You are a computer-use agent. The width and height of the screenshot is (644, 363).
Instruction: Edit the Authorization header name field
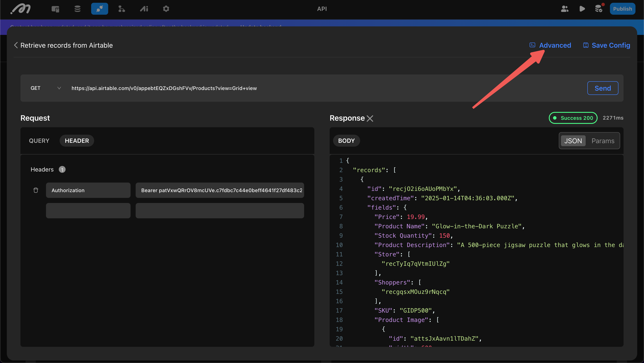88,190
